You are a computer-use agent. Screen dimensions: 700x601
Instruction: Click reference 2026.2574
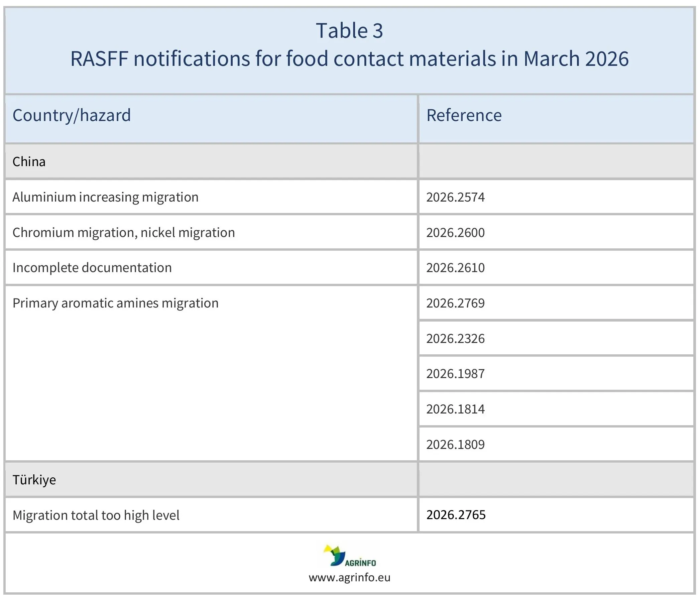(455, 197)
